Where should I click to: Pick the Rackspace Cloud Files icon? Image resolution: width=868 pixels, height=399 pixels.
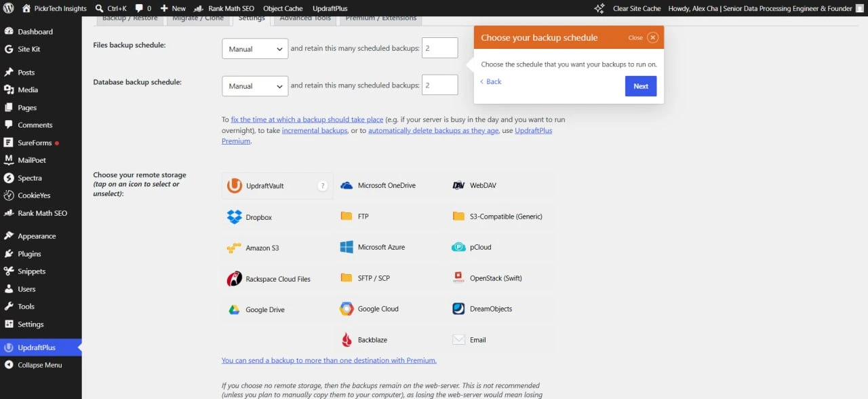click(234, 279)
